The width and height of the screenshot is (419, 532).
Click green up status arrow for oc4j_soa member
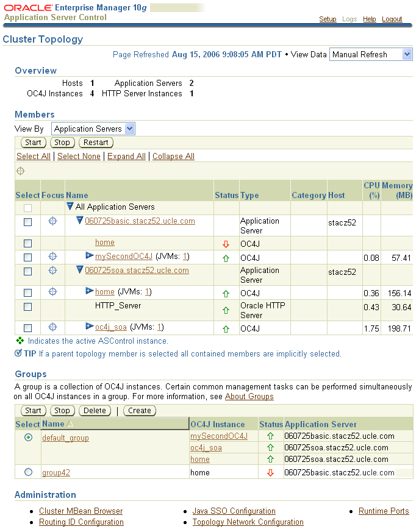coord(226,329)
